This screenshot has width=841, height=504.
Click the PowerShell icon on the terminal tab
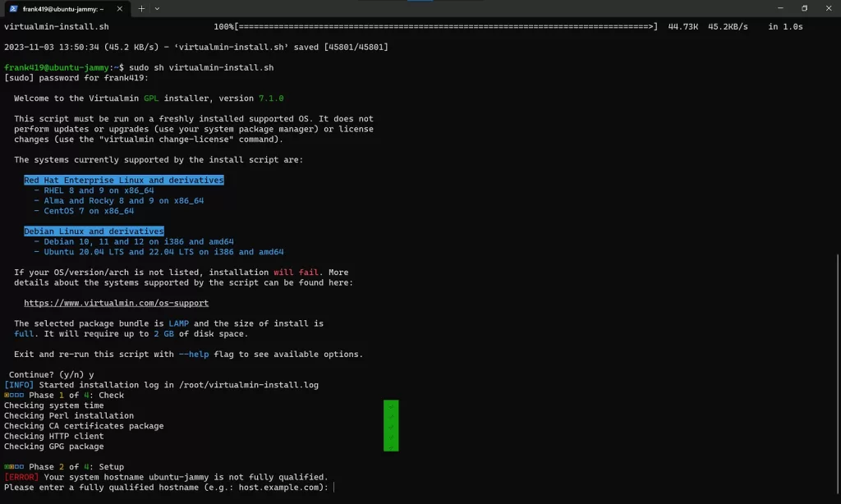(x=14, y=8)
